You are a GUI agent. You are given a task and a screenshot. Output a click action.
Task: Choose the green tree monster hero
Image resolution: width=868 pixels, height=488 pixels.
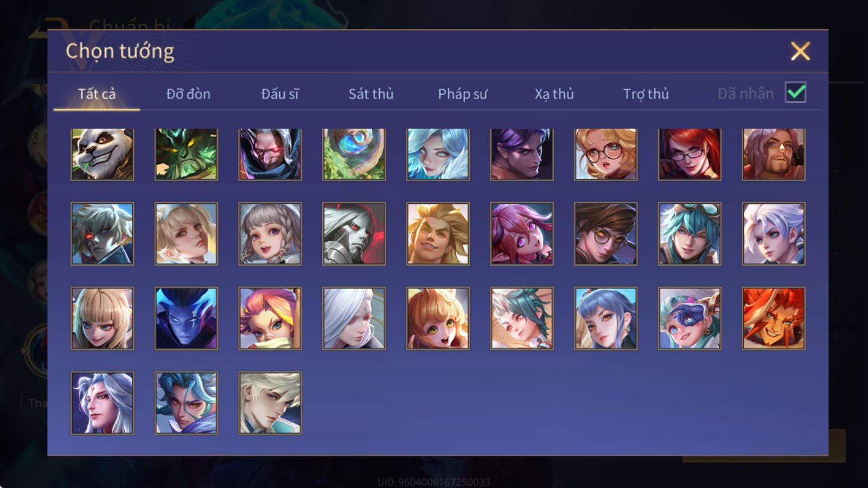tap(186, 155)
